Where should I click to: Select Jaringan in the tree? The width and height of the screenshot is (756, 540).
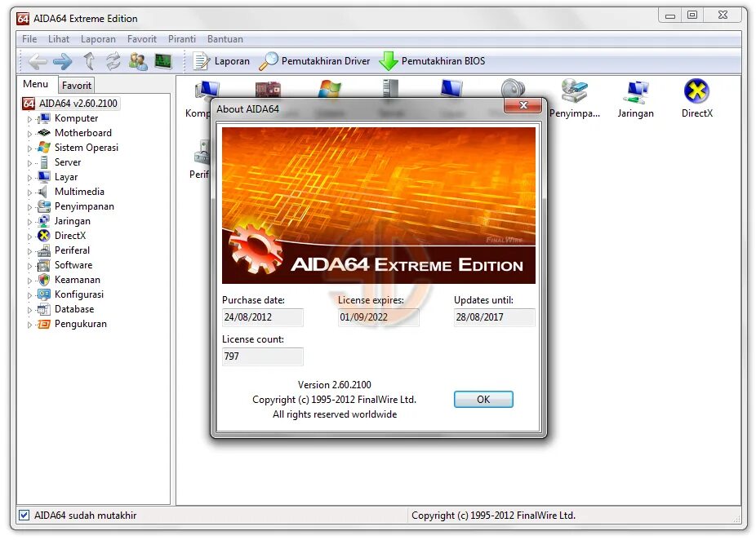point(73,220)
